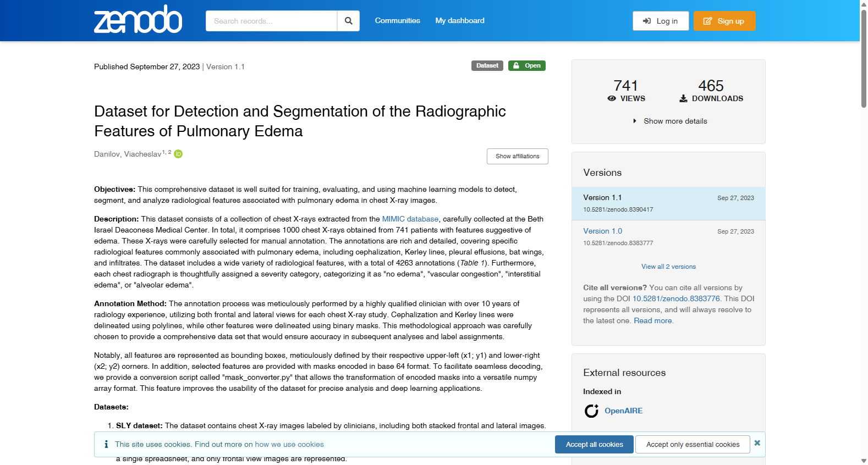The image size is (868, 465).
Task: Focus the Search records input field
Action: pyautogui.click(x=271, y=21)
